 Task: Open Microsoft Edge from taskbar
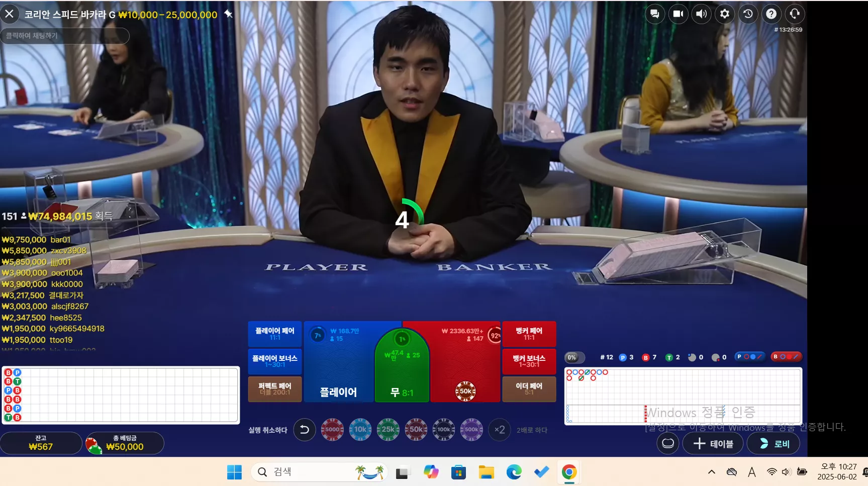(514, 472)
